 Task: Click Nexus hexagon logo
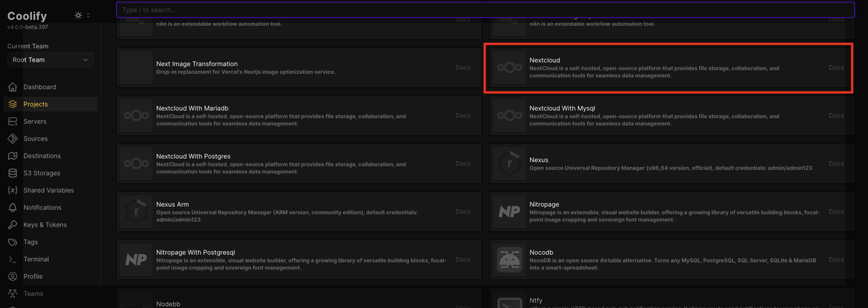pyautogui.click(x=509, y=163)
